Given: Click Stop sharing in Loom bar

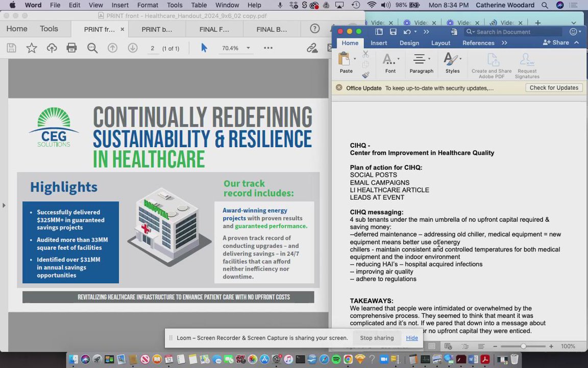Looking at the screenshot, I should (377, 338).
